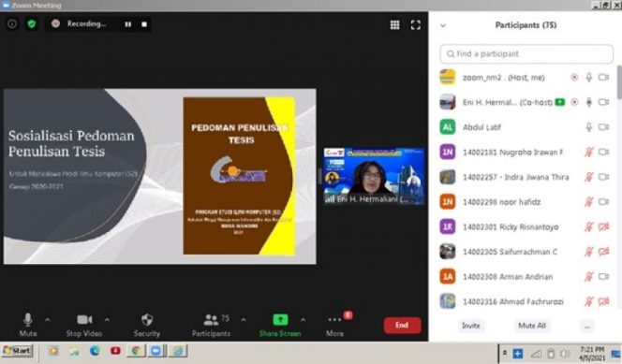Click recording indicator for zoom_nm2
Viewport: 622px width, 364px height.
coord(574,78)
